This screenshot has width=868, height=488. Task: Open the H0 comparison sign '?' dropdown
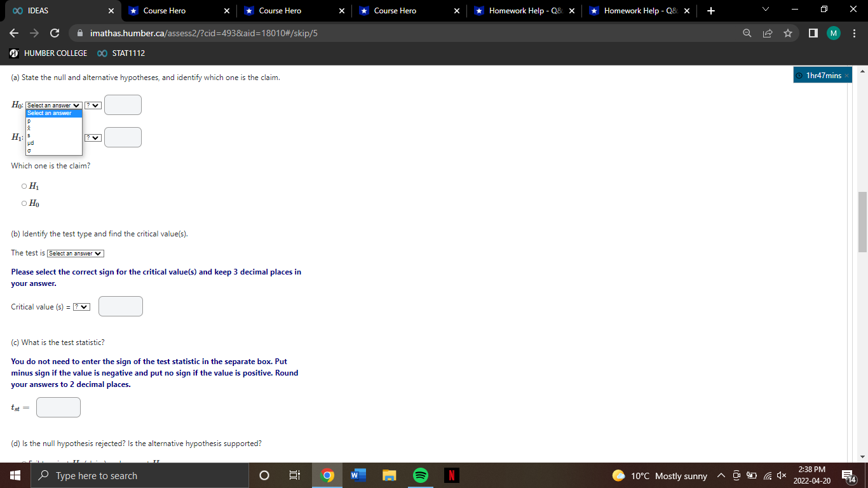(93, 105)
